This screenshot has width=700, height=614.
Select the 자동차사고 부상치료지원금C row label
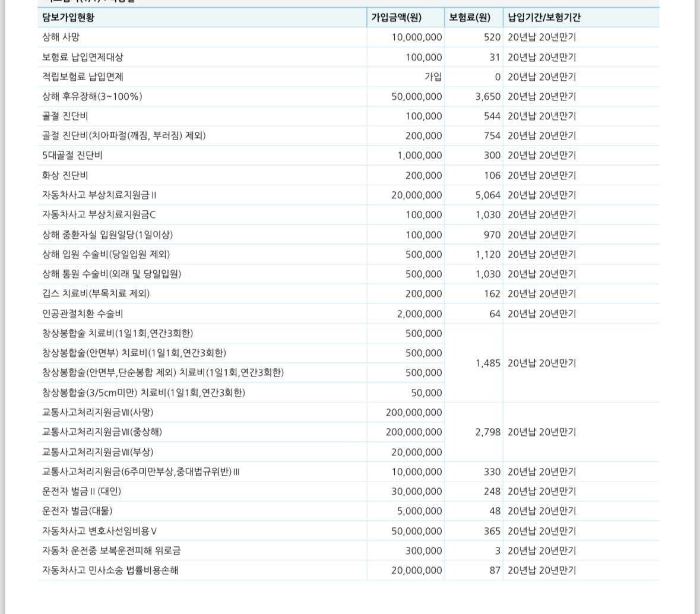tap(99, 214)
